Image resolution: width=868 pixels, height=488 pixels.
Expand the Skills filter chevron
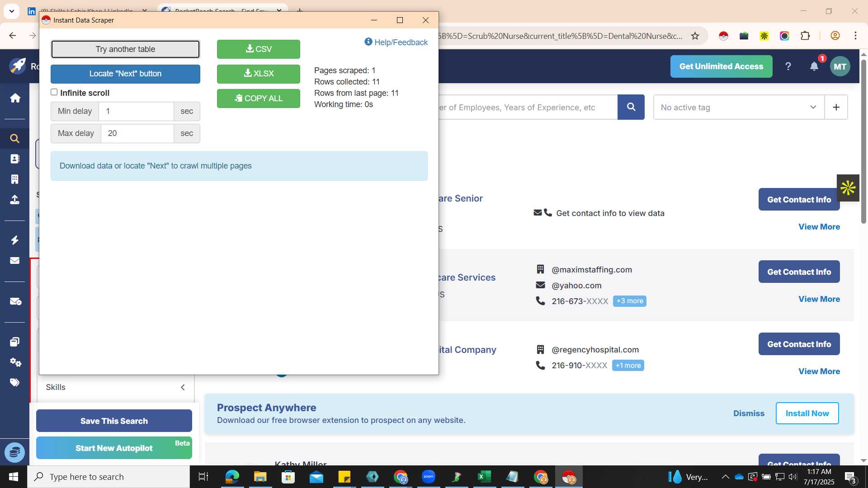point(183,387)
